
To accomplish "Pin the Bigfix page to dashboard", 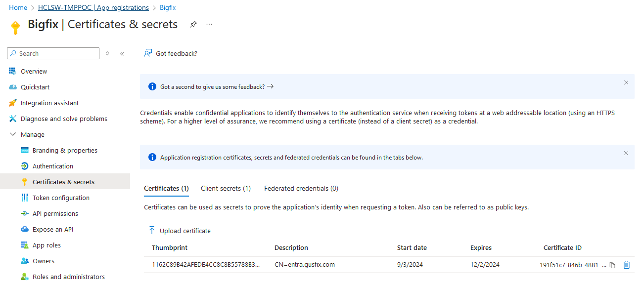I will click(193, 24).
